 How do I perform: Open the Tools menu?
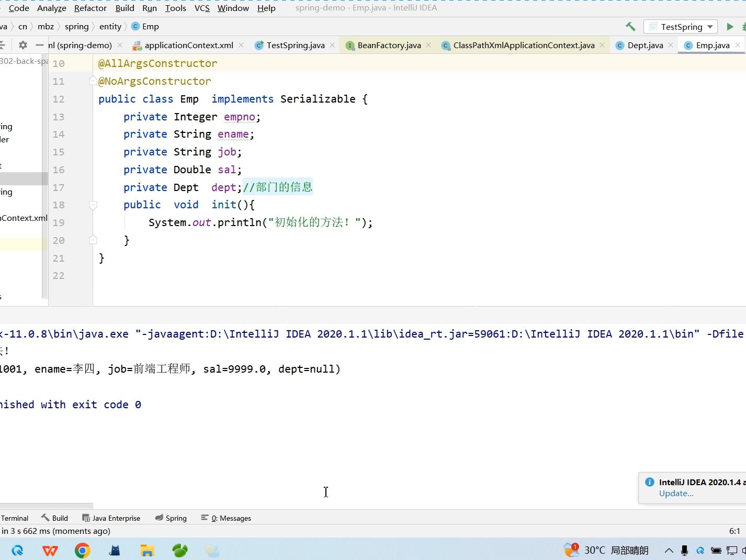click(176, 8)
